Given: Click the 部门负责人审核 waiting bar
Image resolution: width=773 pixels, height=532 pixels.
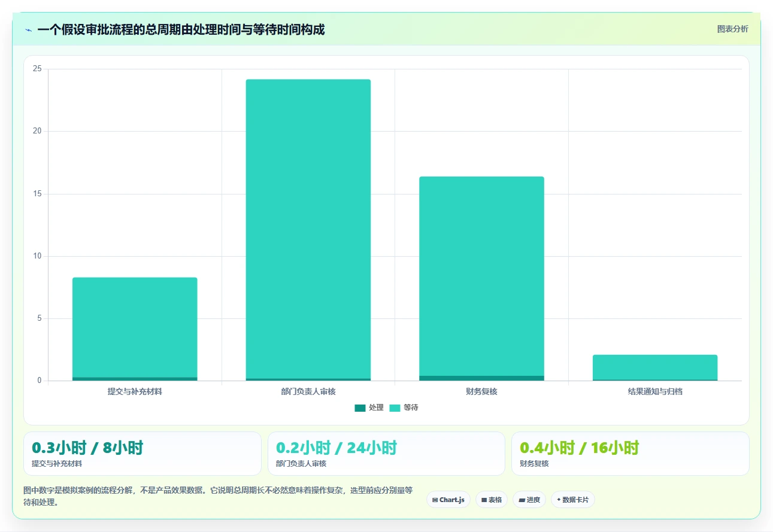Looking at the screenshot, I should (308, 229).
